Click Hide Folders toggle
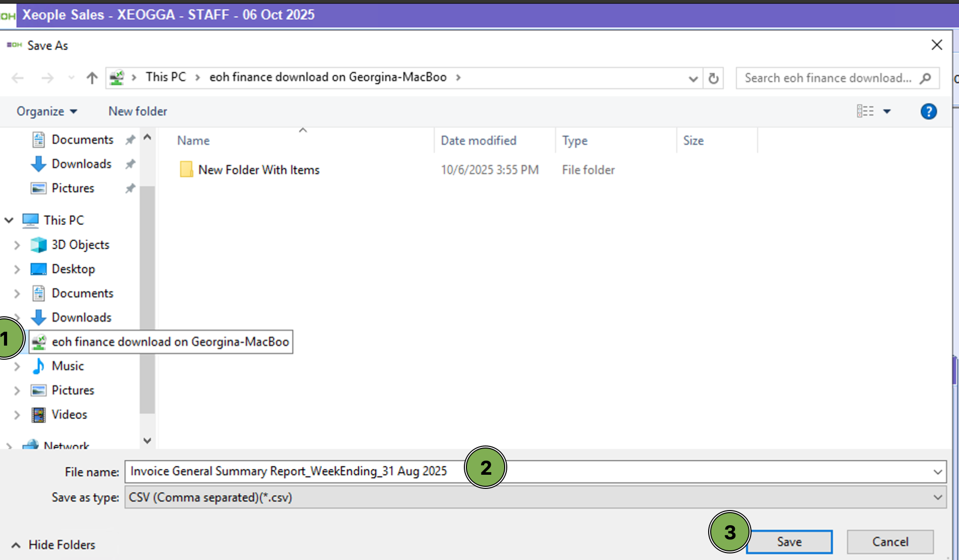Screen dimensions: 959x560 click(x=53, y=545)
